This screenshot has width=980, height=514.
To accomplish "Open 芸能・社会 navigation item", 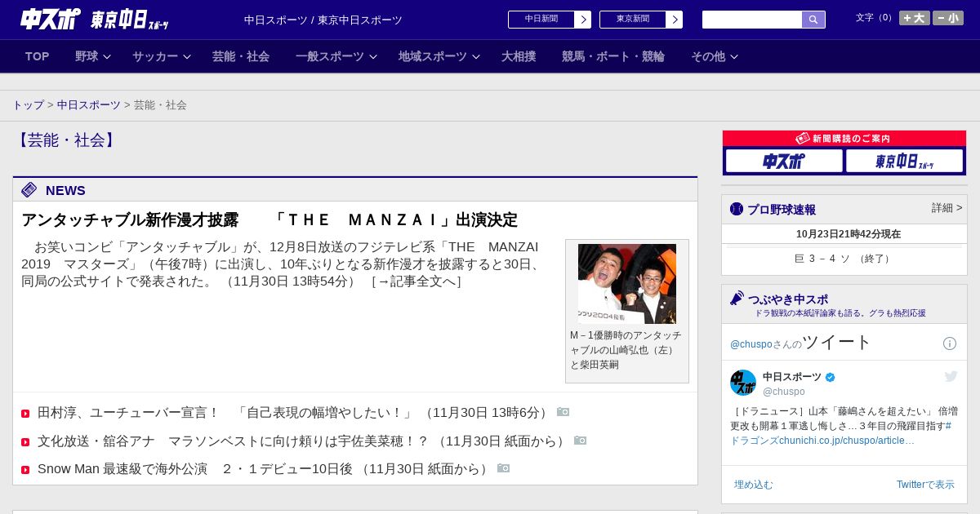I will point(241,56).
